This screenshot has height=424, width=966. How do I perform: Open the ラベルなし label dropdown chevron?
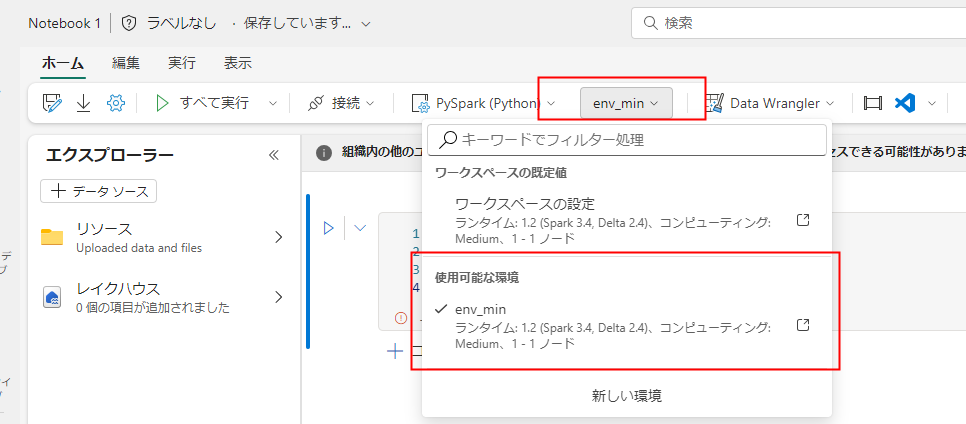pos(366,24)
